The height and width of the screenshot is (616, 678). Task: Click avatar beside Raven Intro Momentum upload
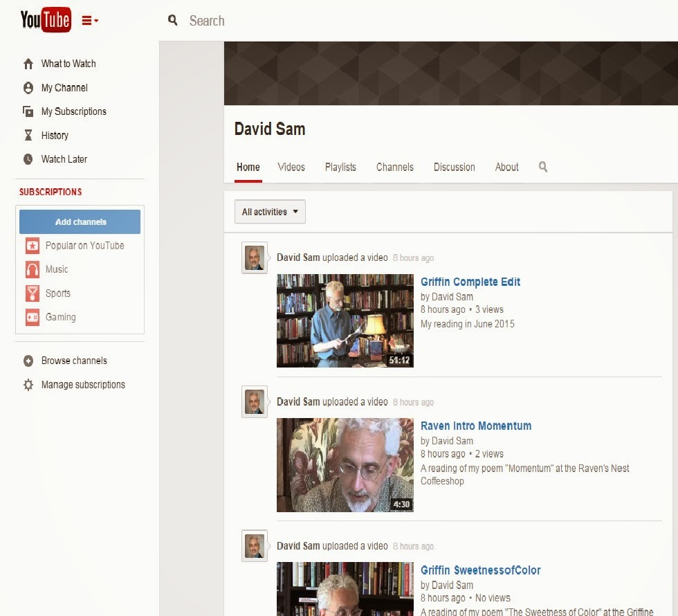(255, 402)
